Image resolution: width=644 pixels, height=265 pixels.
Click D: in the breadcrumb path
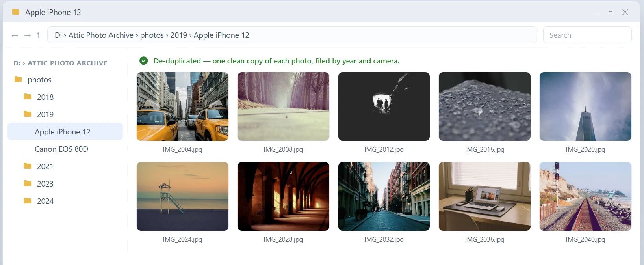pyautogui.click(x=58, y=35)
